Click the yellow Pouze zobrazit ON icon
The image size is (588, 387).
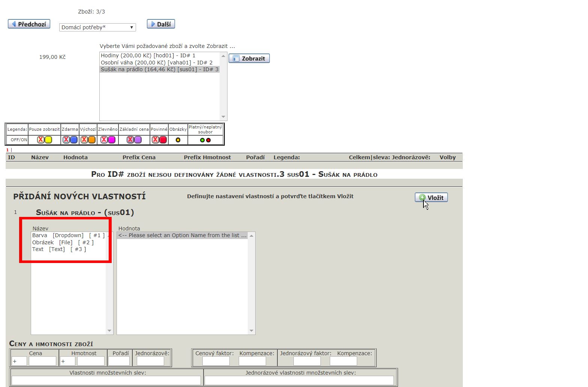[x=48, y=140]
